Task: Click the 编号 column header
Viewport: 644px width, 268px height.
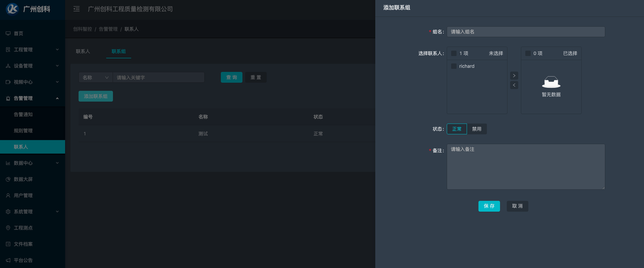Action: tap(88, 117)
